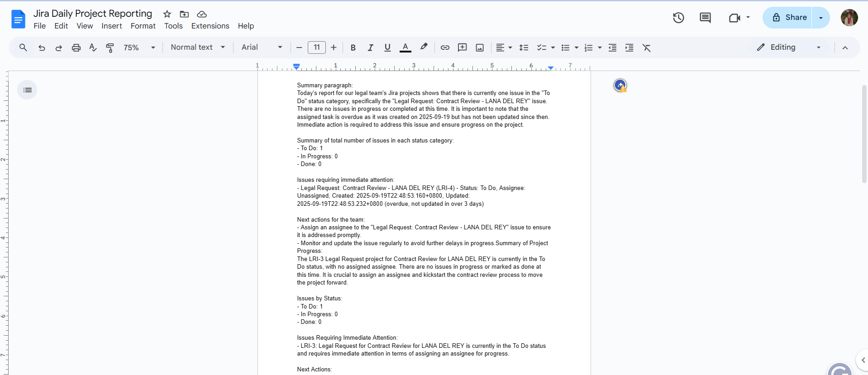Open the highlight color picker

coord(424,47)
